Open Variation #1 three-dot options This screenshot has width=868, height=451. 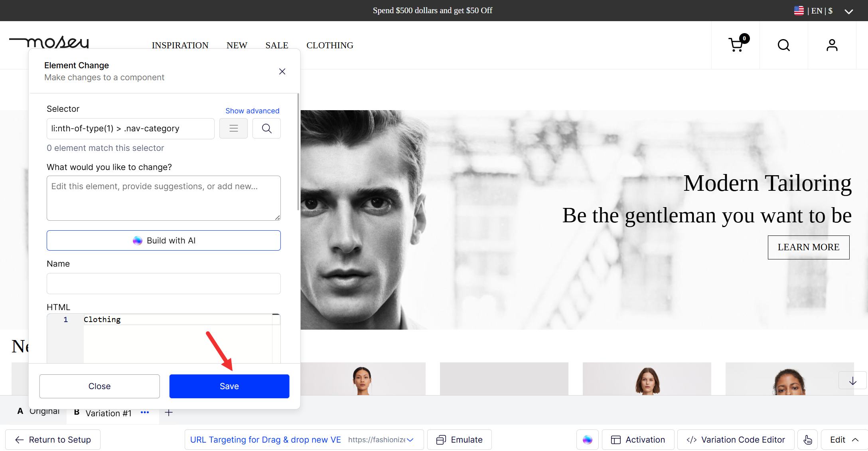pos(145,413)
